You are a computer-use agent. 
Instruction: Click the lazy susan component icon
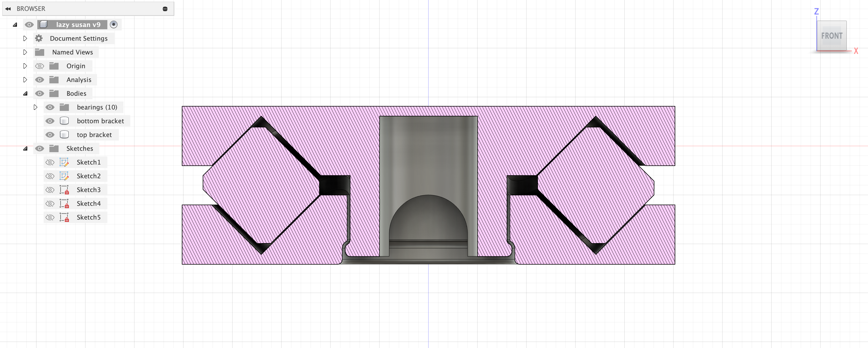coord(44,25)
